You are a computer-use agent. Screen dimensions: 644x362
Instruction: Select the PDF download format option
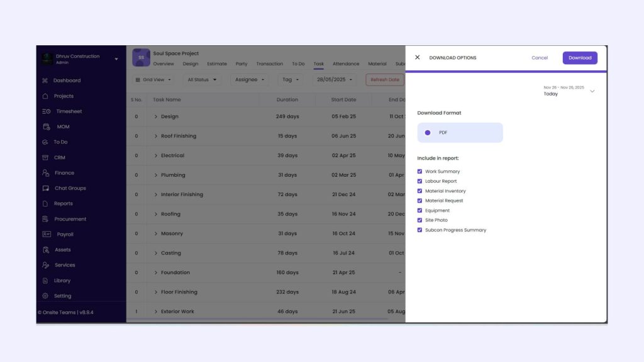pyautogui.click(x=428, y=133)
